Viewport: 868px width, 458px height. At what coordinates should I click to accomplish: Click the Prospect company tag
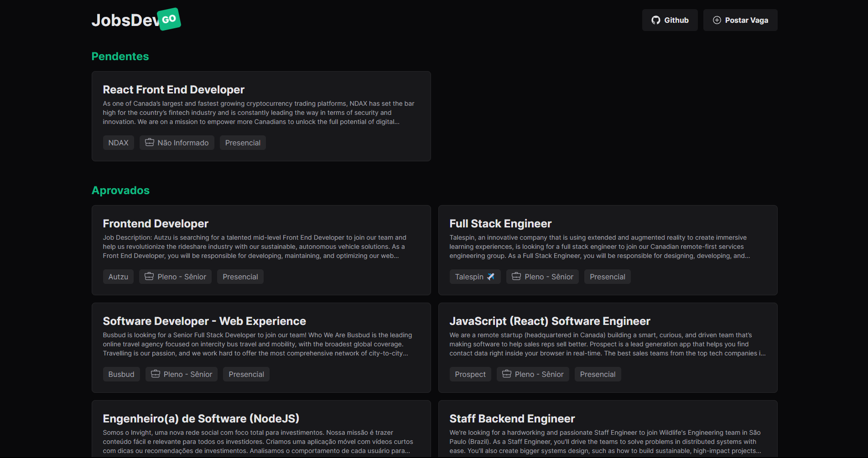click(470, 374)
